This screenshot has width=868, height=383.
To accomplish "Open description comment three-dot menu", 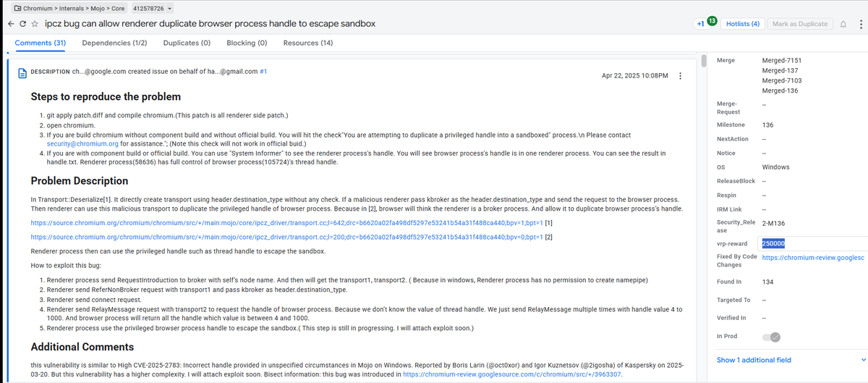I will (679, 76).
